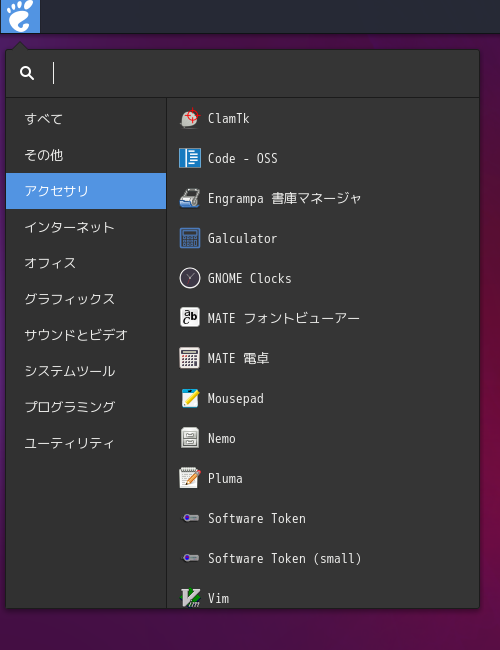
Task: Launch Engrampa archive manager icon
Action: point(190,198)
